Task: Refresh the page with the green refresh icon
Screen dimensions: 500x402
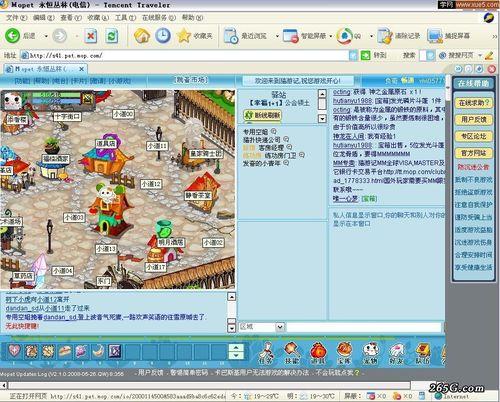Action: [112, 36]
